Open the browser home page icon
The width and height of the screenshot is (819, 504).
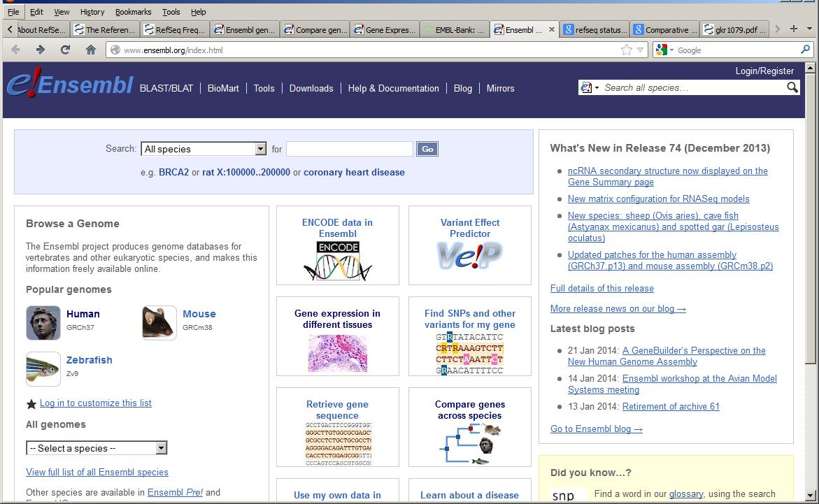click(x=91, y=50)
